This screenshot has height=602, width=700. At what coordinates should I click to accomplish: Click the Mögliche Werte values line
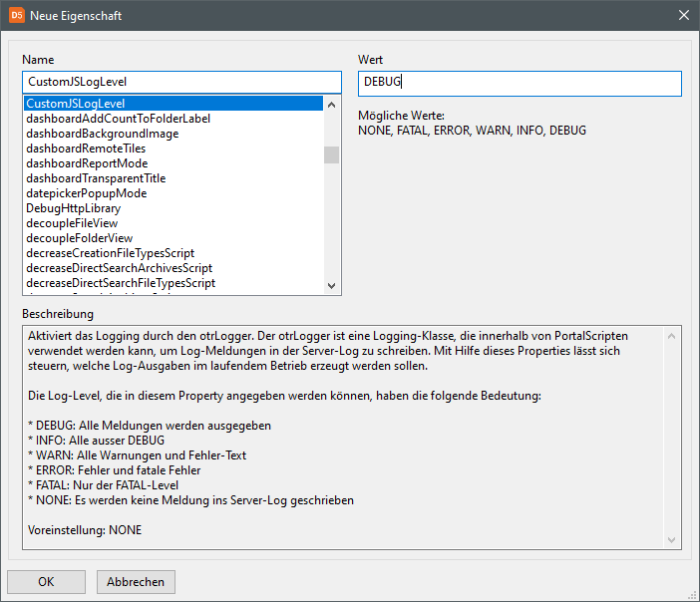tap(472, 131)
